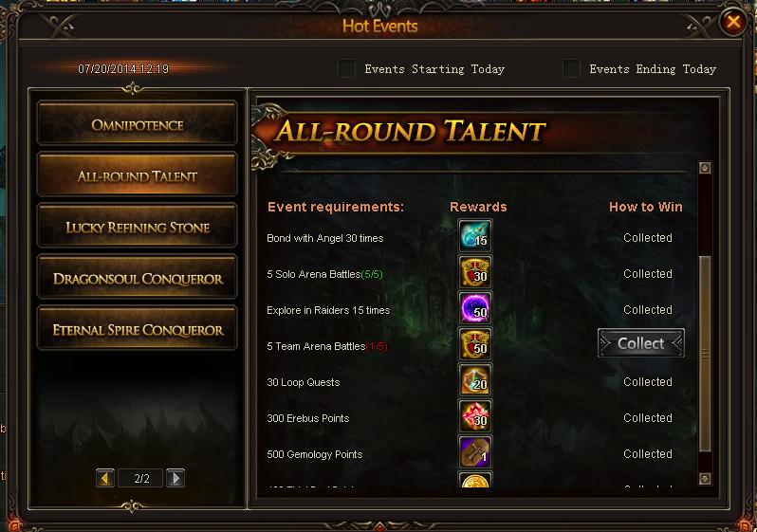Viewport: 757px width, 532px height.
Task: Select the Dragonsoul Conqueror event tab
Action: pos(138,279)
